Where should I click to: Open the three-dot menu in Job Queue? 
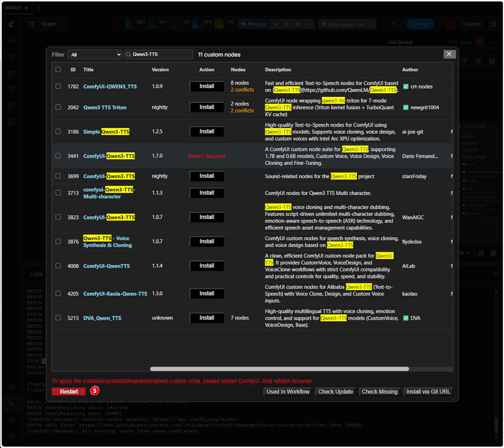[493, 42]
